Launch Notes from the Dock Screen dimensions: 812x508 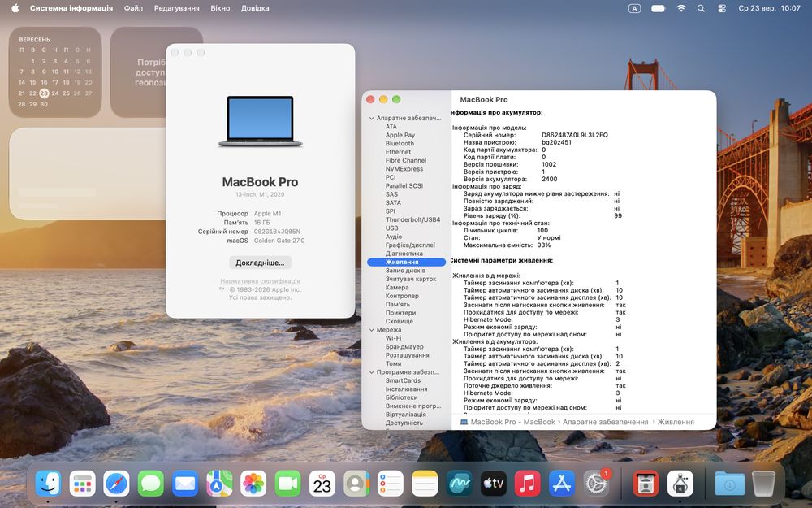(425, 484)
